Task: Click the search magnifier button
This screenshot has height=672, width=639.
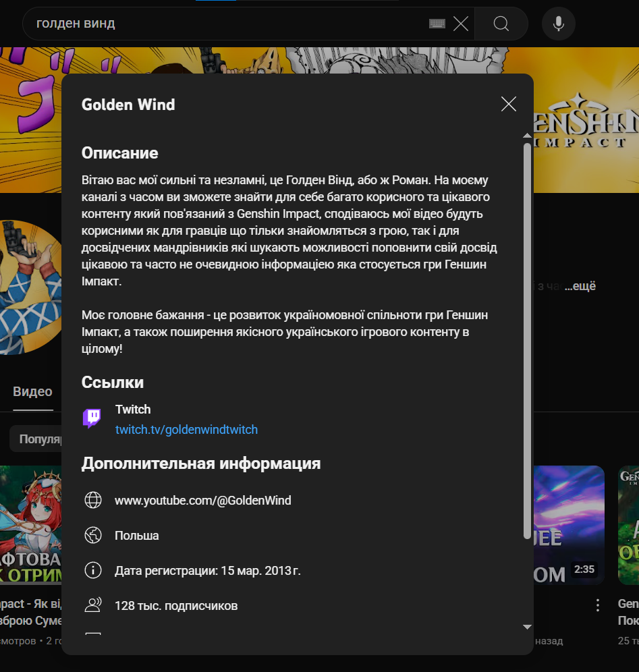Action: pyautogui.click(x=501, y=24)
